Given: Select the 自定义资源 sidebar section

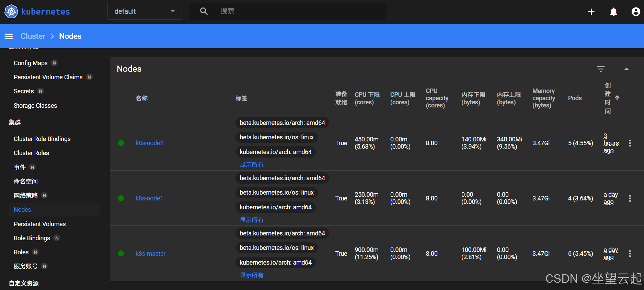Looking at the screenshot, I should 24,283.
